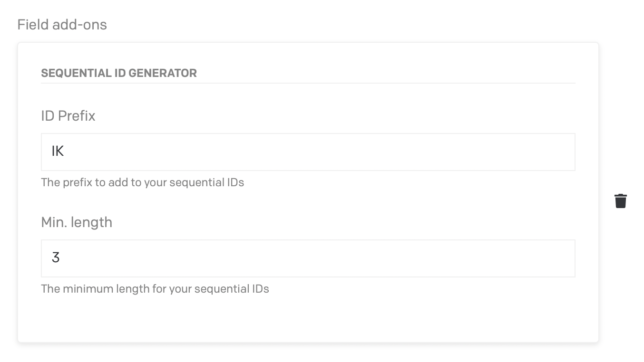Image resolution: width=644 pixels, height=362 pixels.
Task: Click the SEQUENTIAL ID GENERATOR header
Action: (x=119, y=73)
